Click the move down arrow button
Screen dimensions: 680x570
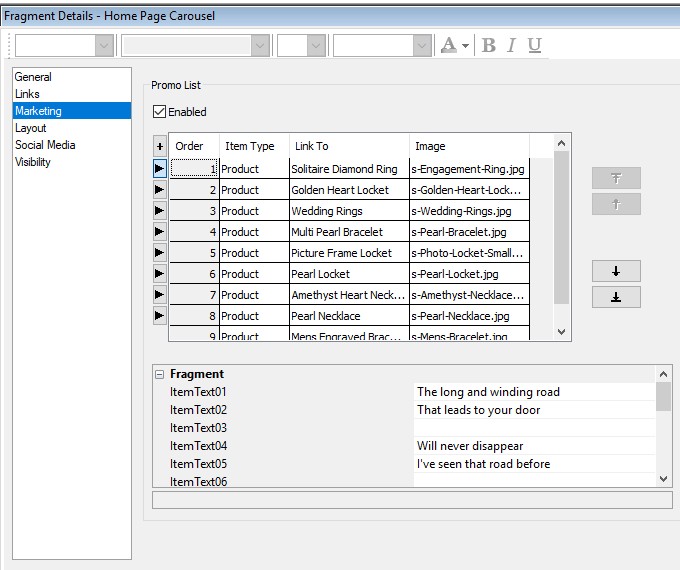[x=616, y=271]
